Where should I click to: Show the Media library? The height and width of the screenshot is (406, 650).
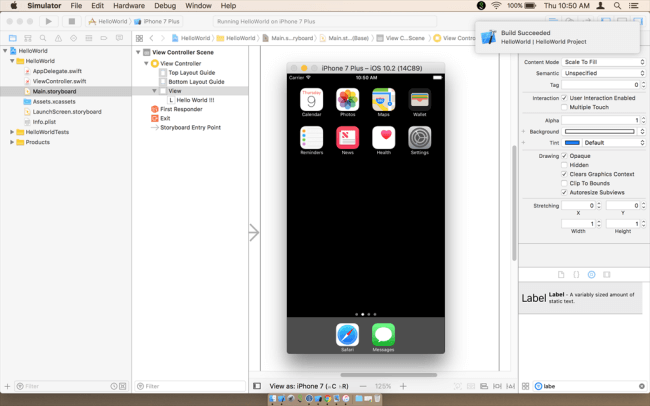[607, 275]
